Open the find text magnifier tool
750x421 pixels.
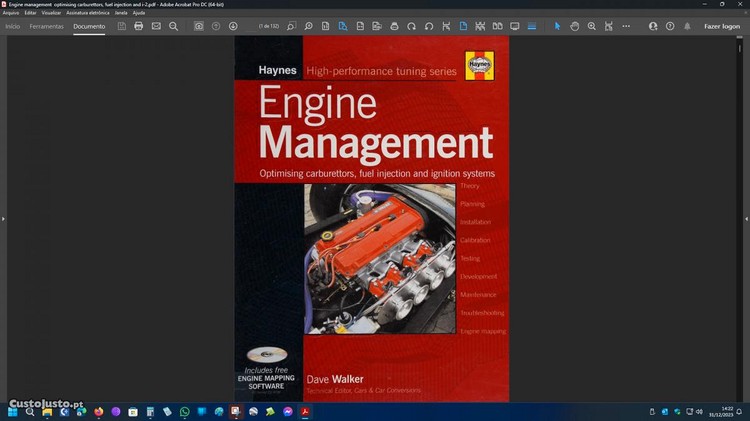point(174,26)
